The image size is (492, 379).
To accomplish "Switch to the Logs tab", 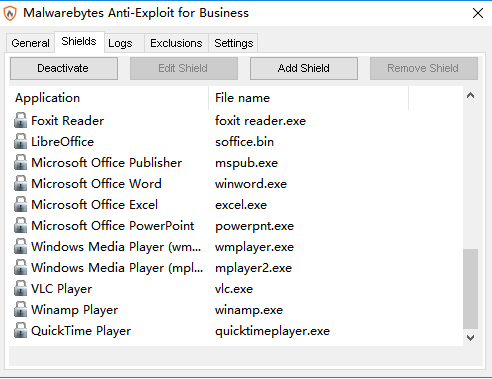I will coord(120,43).
